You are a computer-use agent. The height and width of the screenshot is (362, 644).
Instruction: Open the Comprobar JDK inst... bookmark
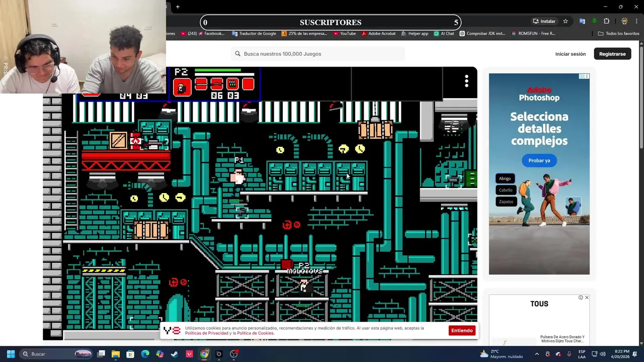tap(482, 33)
